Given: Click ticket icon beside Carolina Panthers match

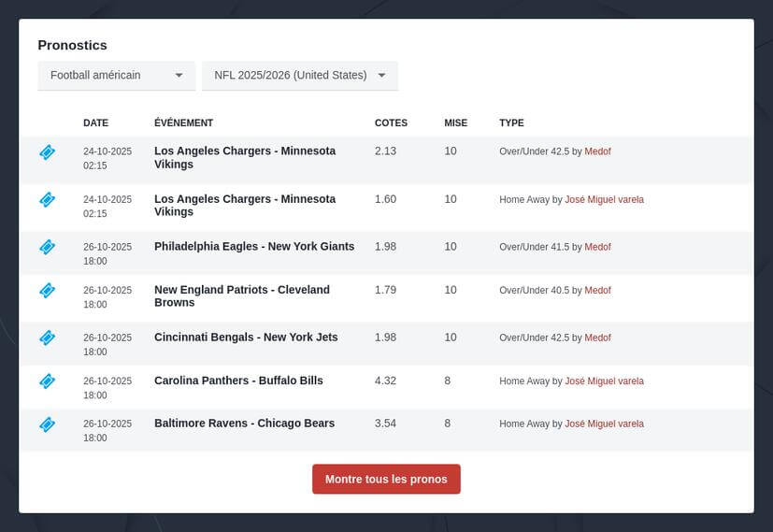Looking at the screenshot, I should [47, 381].
